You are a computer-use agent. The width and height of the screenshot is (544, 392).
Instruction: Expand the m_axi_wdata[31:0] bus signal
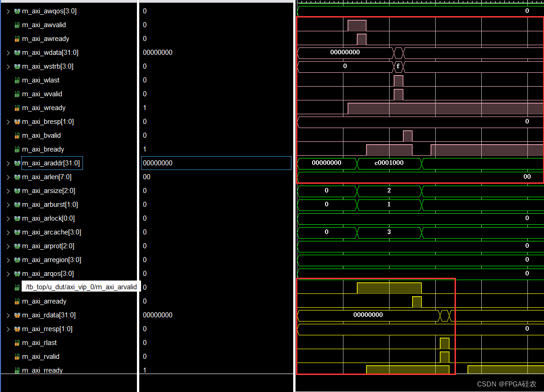pos(8,53)
